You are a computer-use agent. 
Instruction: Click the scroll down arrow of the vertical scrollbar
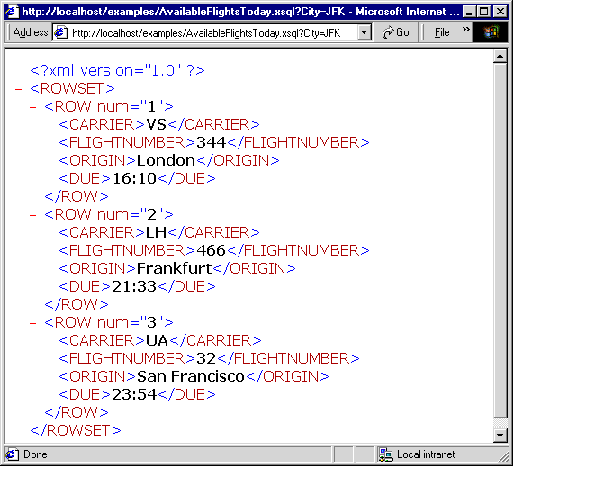click(x=502, y=435)
